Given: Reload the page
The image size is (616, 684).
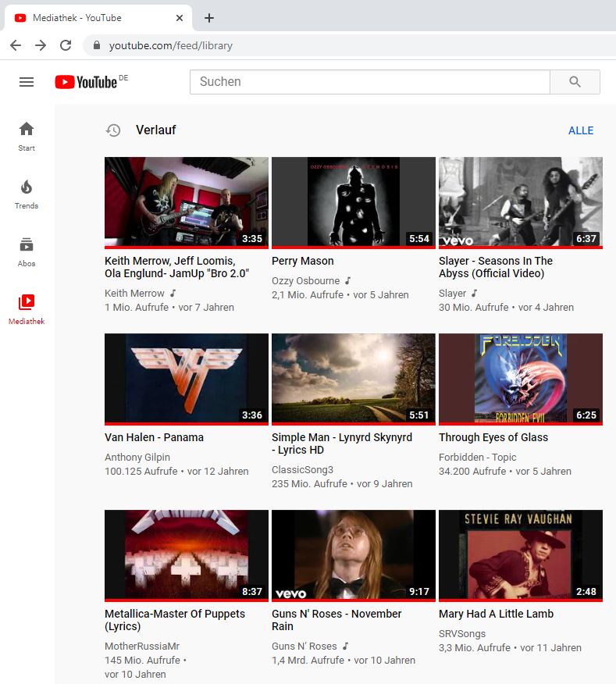Looking at the screenshot, I should click(66, 45).
